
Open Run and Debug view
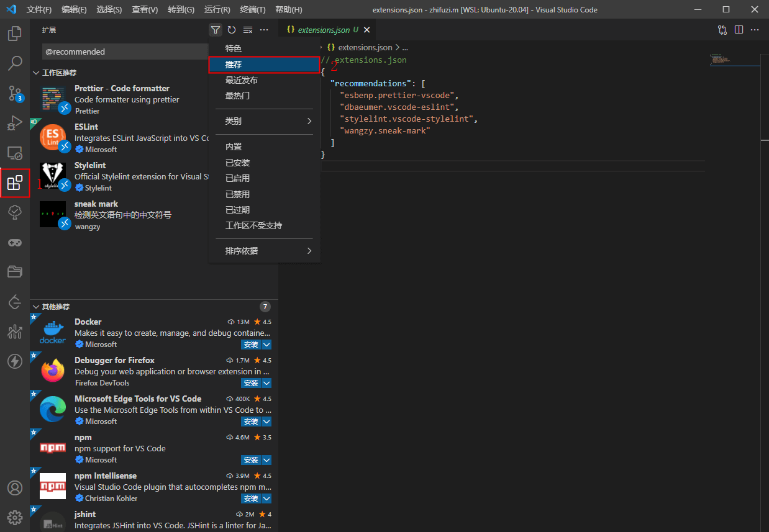[x=15, y=123]
